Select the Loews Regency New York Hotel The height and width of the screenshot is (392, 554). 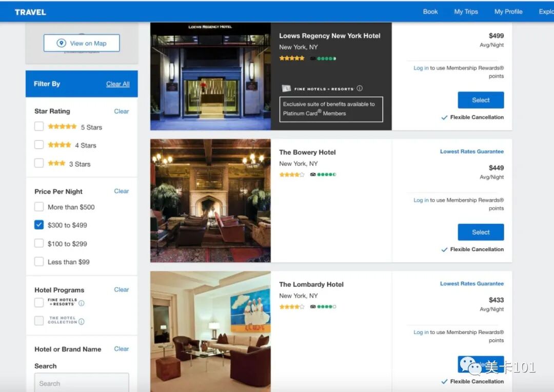pos(481,100)
